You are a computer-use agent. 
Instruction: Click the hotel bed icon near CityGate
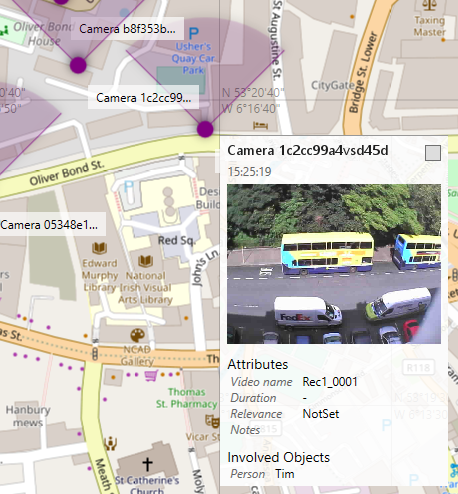click(260, 126)
